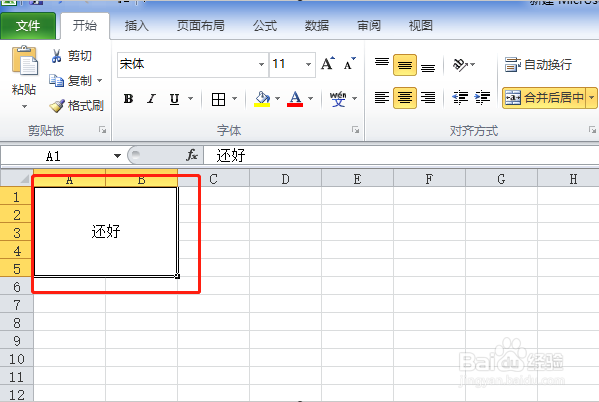
Task: Select column header G
Action: coord(501,179)
